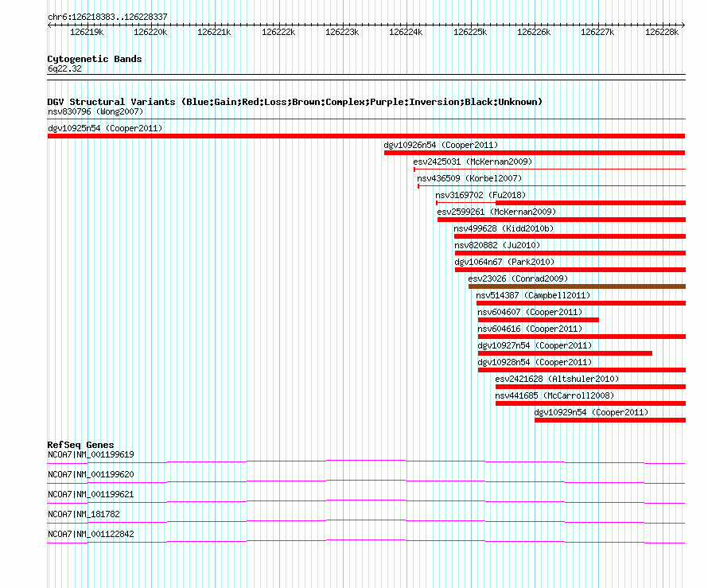Click nsv604616 (Cooper2011) variant label
Image resolution: width=708 pixels, height=588 pixels.
[530, 329]
